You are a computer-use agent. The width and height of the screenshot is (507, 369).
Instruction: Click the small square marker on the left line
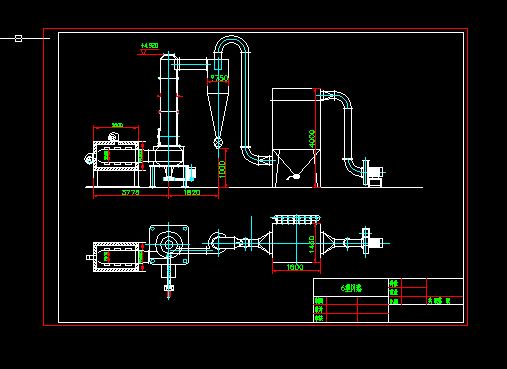coord(19,38)
